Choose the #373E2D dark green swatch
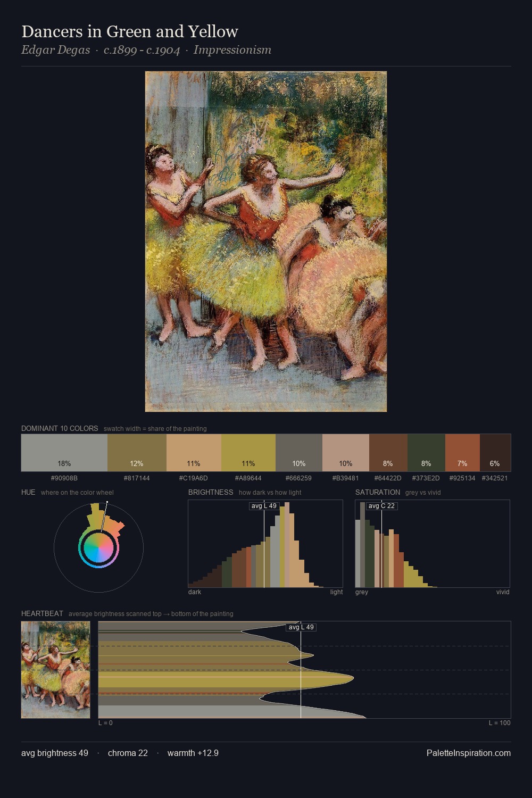This screenshot has height=798, width=532. coord(426,453)
